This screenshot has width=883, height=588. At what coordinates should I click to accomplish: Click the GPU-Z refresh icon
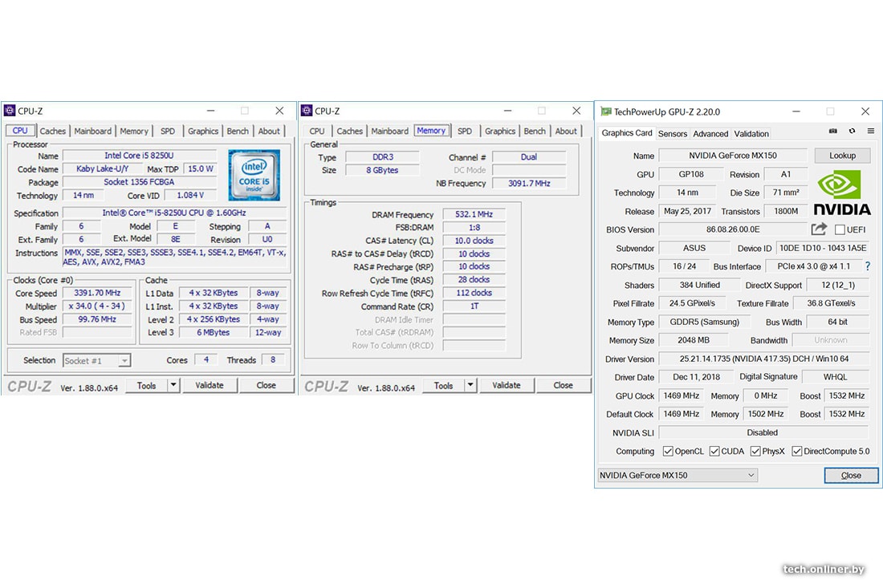pos(852,132)
